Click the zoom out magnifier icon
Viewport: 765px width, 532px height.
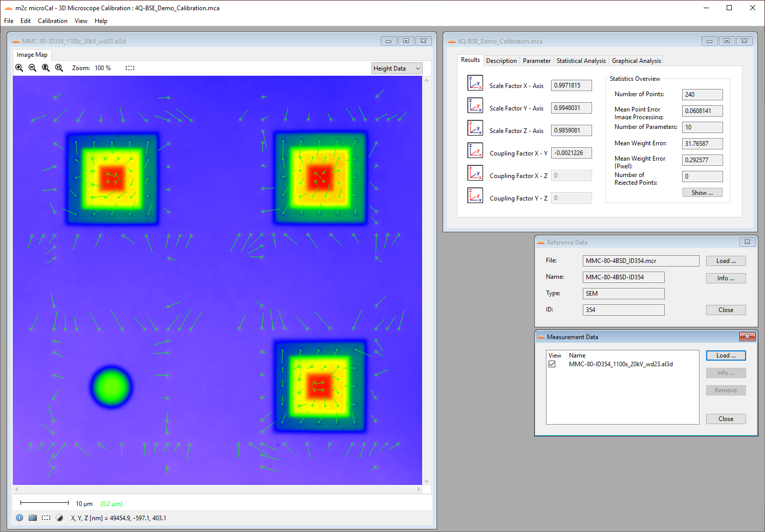coord(32,68)
